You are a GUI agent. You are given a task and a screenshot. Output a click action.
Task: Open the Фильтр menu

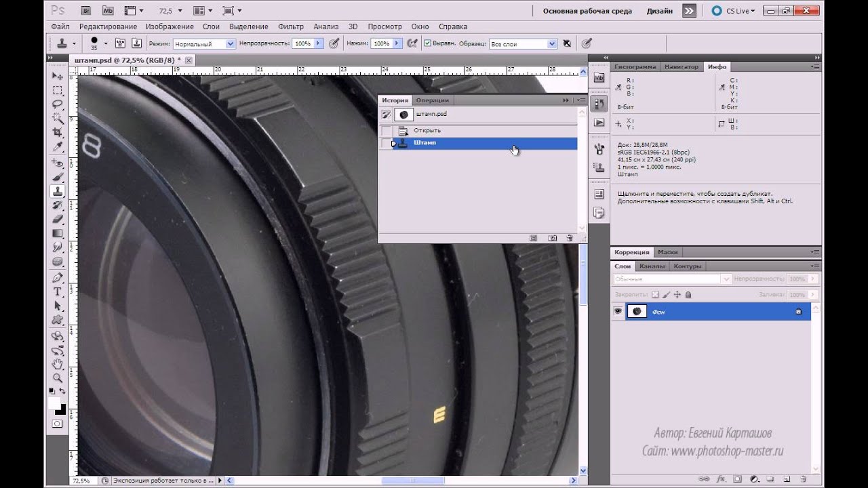pyautogui.click(x=291, y=26)
